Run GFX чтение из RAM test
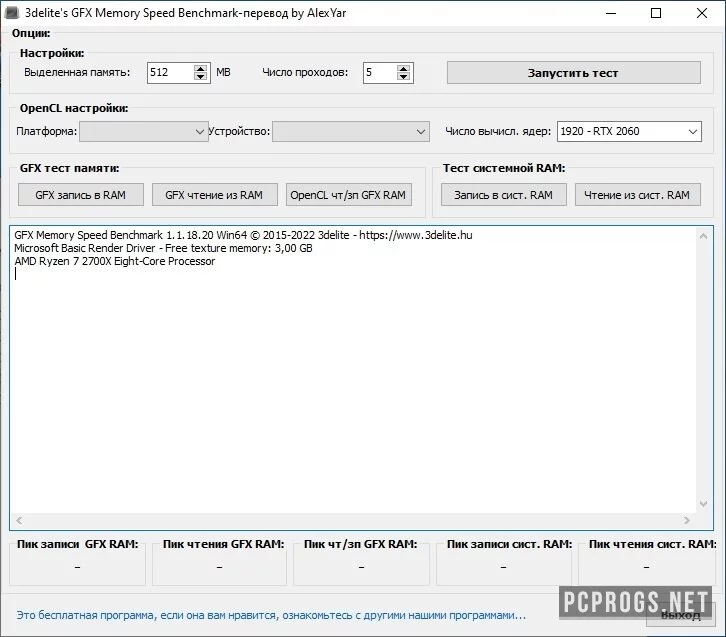This screenshot has width=726, height=637. click(214, 195)
